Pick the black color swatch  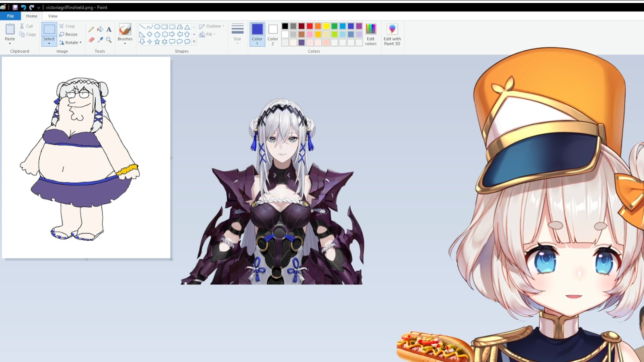[285, 26]
